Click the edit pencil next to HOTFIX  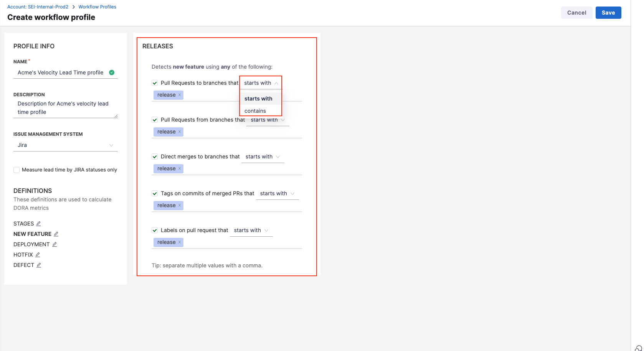click(x=38, y=255)
